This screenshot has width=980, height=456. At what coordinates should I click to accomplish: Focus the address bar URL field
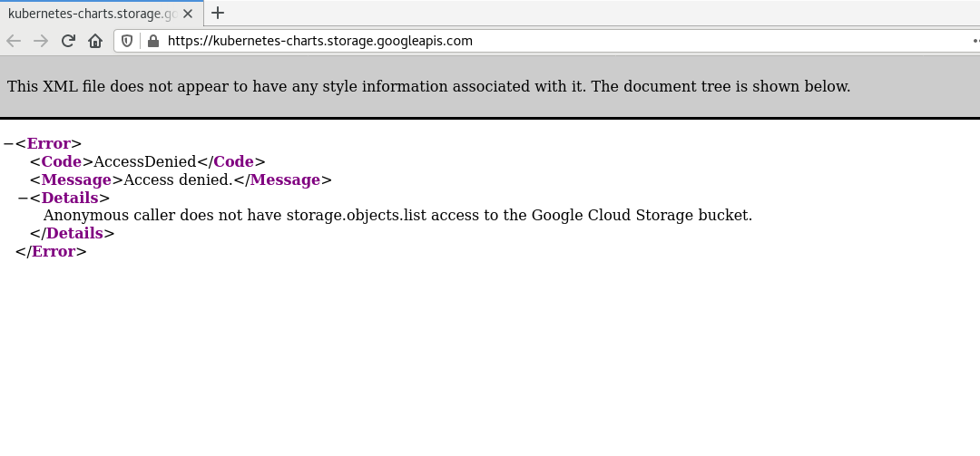coord(544,41)
